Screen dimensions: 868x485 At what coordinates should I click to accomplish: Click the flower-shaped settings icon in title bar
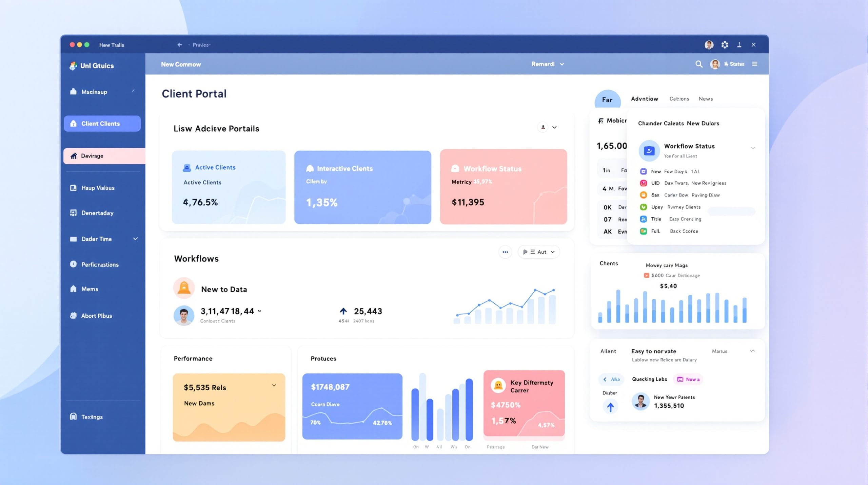pos(725,45)
